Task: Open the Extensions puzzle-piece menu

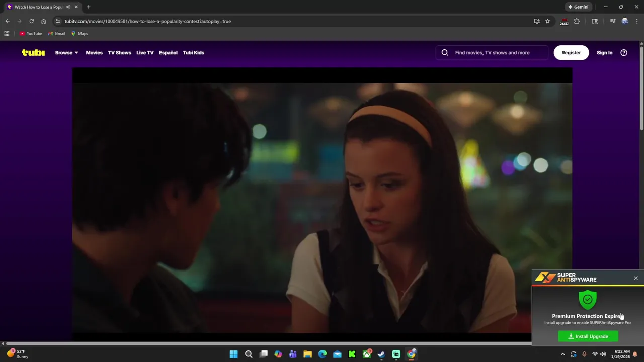Action: click(x=577, y=21)
